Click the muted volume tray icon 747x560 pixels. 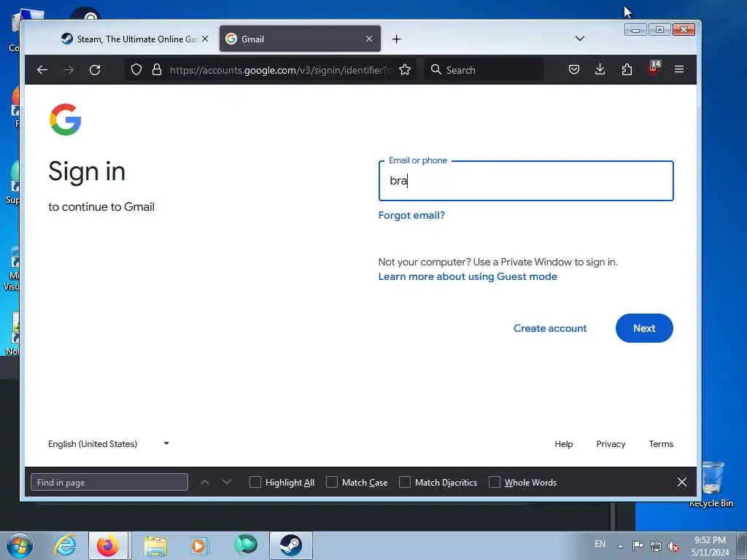point(673,547)
